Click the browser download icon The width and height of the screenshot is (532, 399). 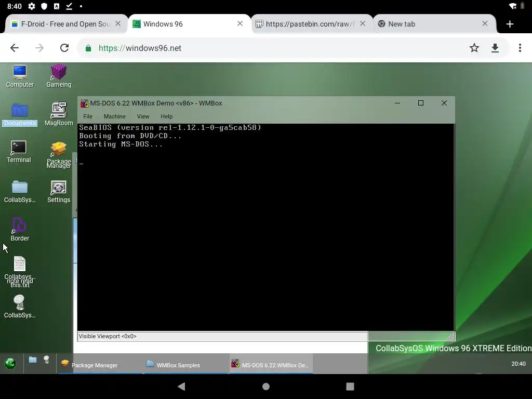click(x=495, y=48)
